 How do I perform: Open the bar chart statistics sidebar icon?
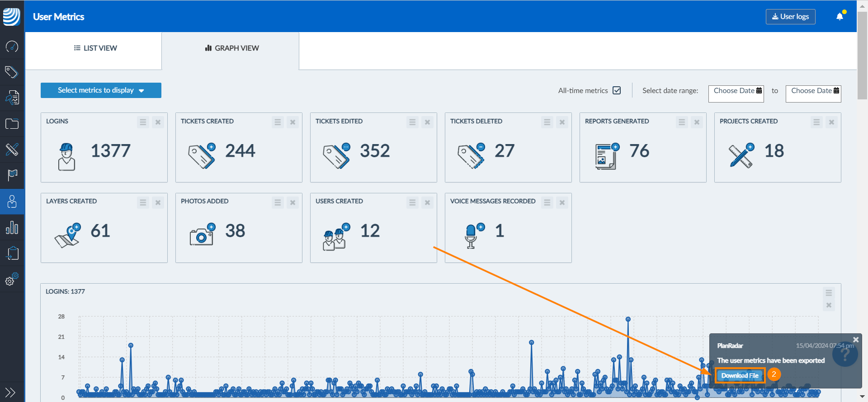(12, 228)
